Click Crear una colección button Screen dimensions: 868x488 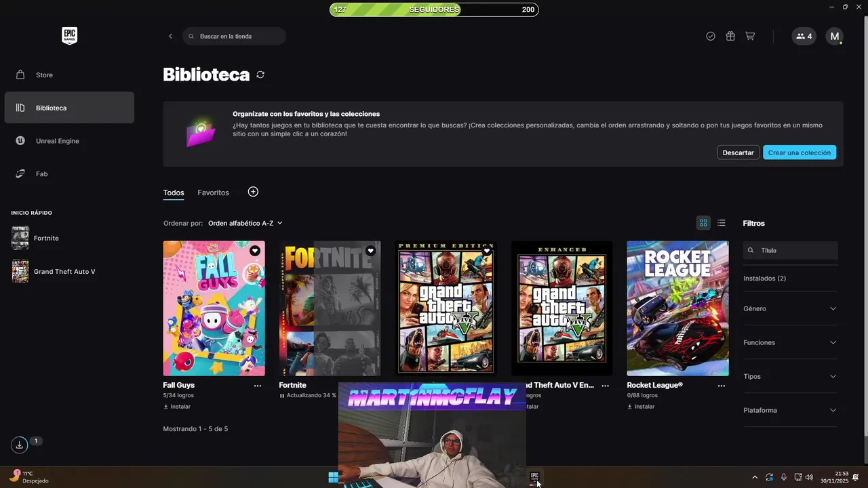(800, 152)
